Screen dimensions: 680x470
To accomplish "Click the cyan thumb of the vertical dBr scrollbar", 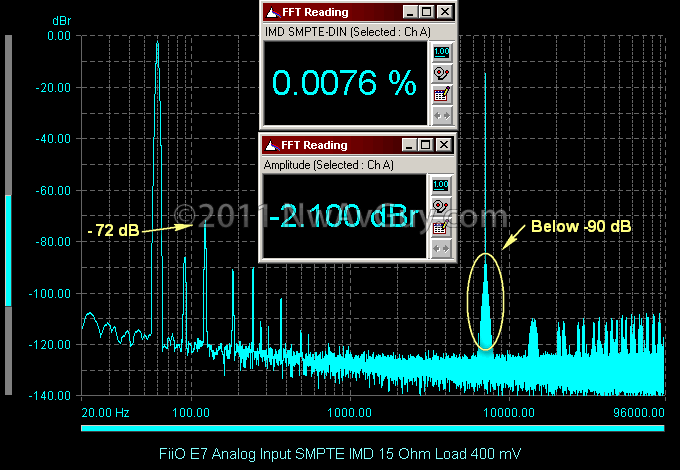I will point(8,251).
